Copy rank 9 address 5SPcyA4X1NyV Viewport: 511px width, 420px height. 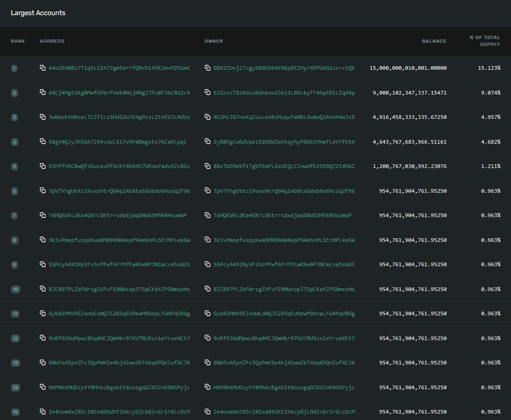[x=43, y=264]
